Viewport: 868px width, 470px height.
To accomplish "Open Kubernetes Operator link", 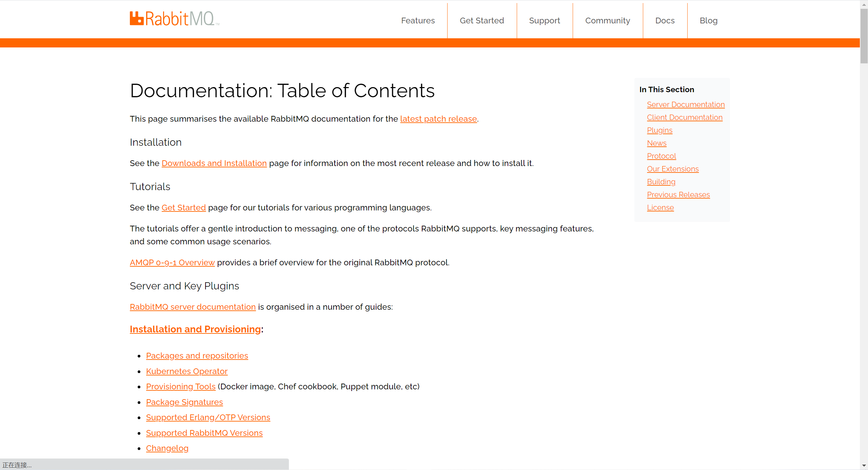I will pyautogui.click(x=187, y=371).
